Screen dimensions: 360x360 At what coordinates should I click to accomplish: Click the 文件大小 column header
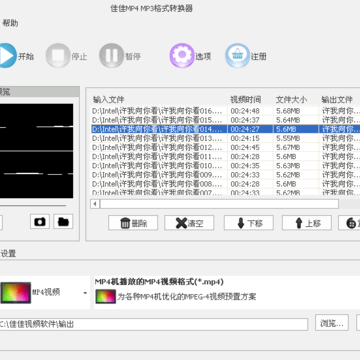tap(291, 99)
